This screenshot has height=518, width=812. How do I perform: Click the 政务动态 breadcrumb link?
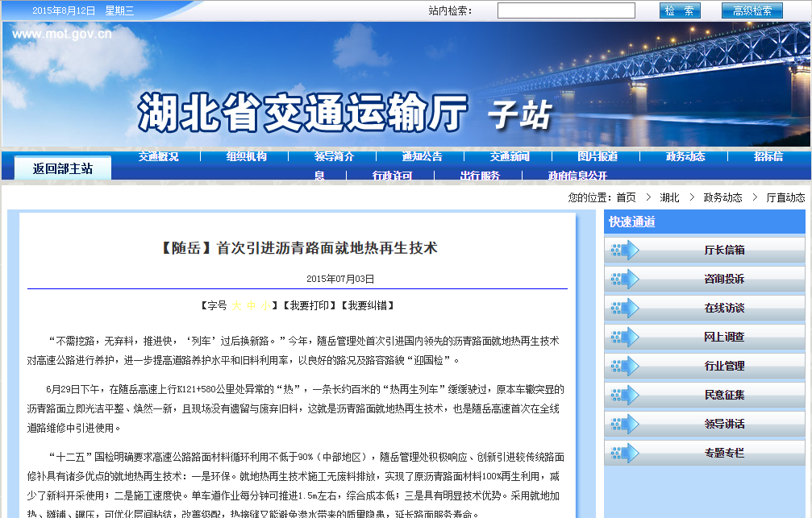pos(723,197)
